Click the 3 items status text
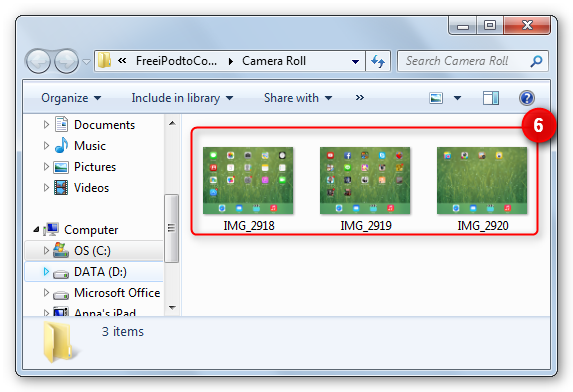Image resolution: width=573 pixels, height=392 pixels. 123,331
